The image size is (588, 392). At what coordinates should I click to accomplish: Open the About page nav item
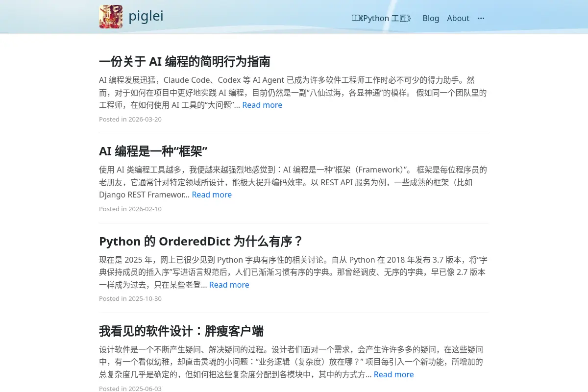click(x=458, y=18)
